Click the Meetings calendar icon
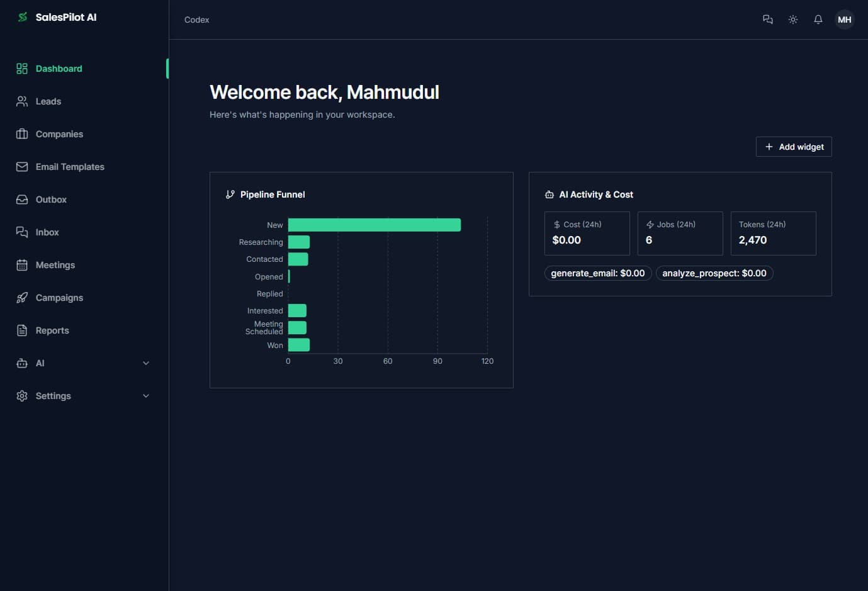This screenshot has width=868, height=591. 22,265
